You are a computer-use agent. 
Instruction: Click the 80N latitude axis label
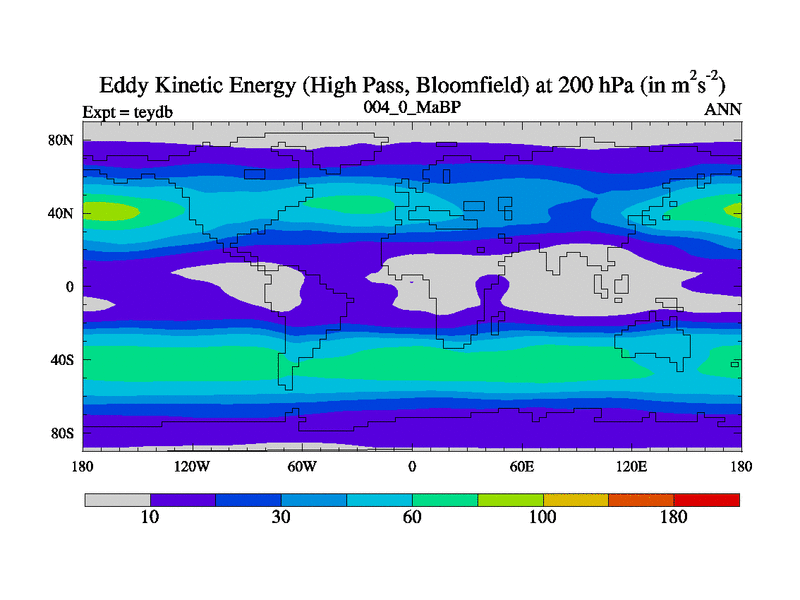[62, 140]
